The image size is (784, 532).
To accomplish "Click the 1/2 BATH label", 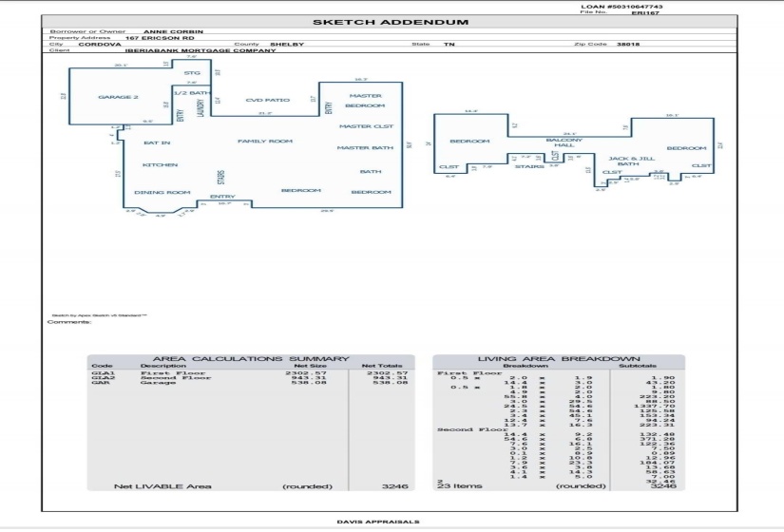I will click(192, 93).
